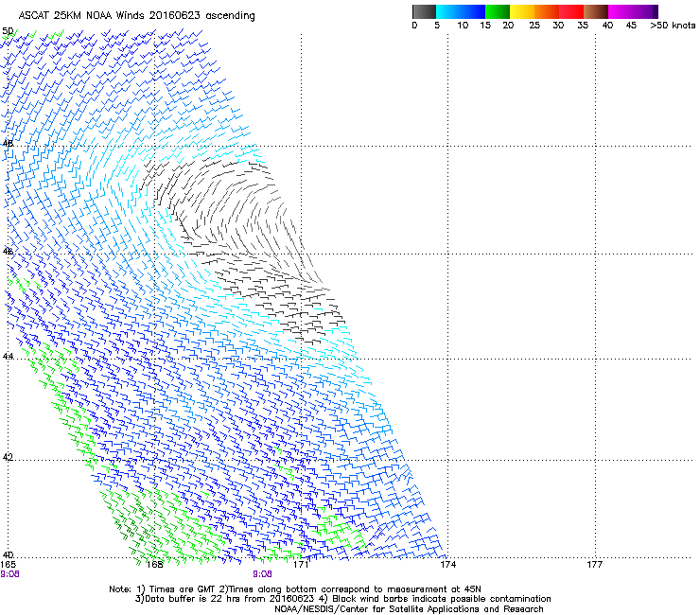Click the longitude label 168
Viewport: 700px width, 615px height.
coord(154,565)
